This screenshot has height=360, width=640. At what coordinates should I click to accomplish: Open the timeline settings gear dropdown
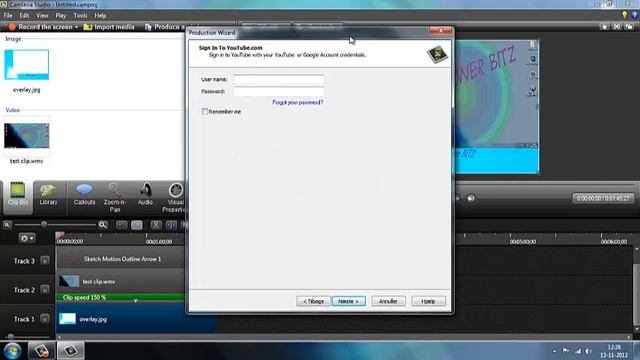27,238
